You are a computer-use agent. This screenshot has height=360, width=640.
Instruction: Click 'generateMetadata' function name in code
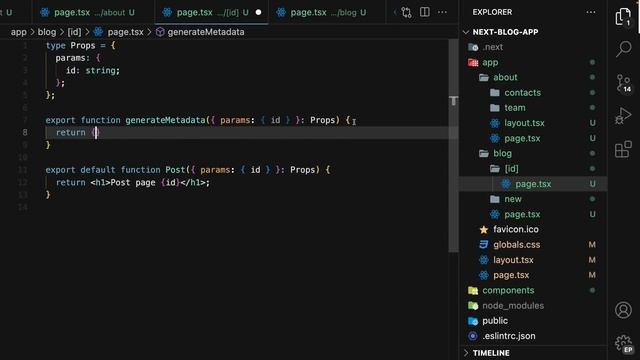click(x=165, y=120)
